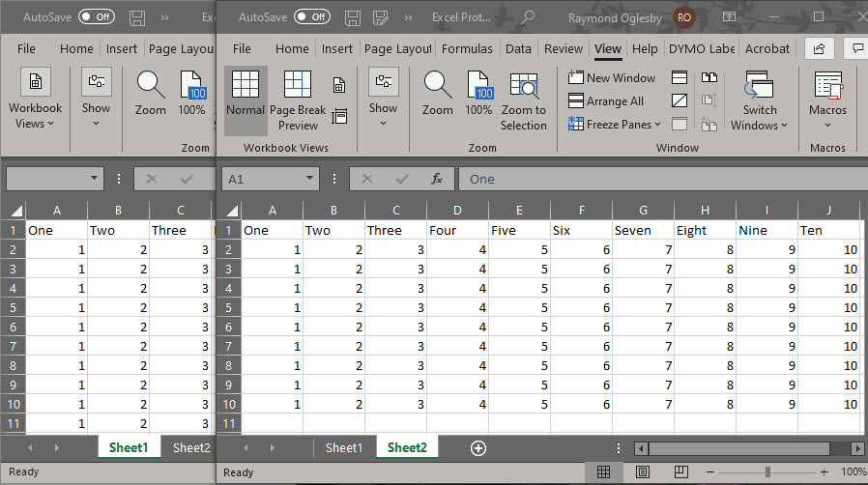Click Select All corner in right window

(231, 211)
